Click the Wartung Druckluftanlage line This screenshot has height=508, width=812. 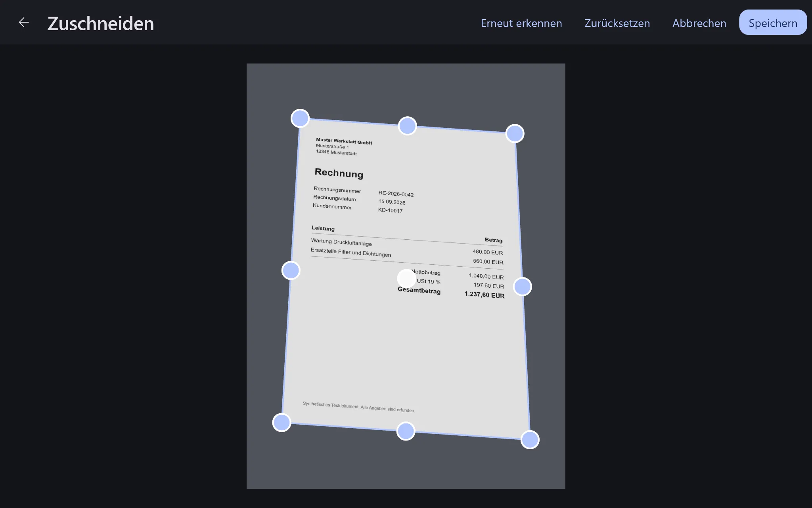click(x=341, y=242)
